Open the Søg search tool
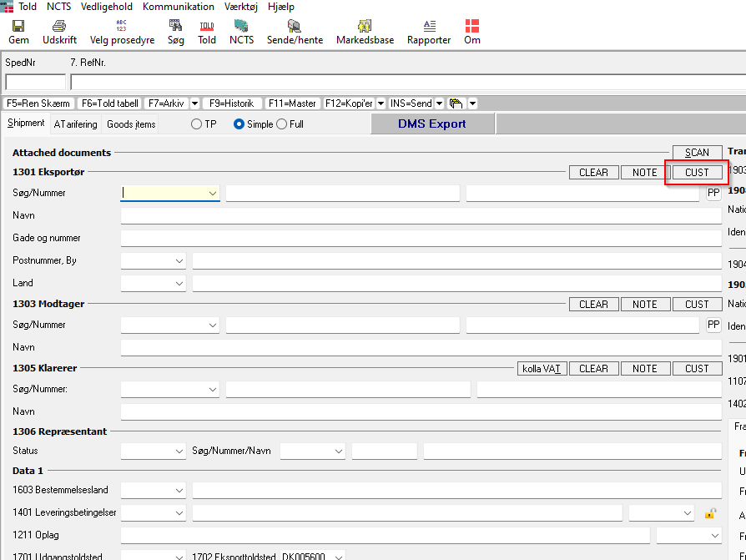 pyautogui.click(x=175, y=32)
